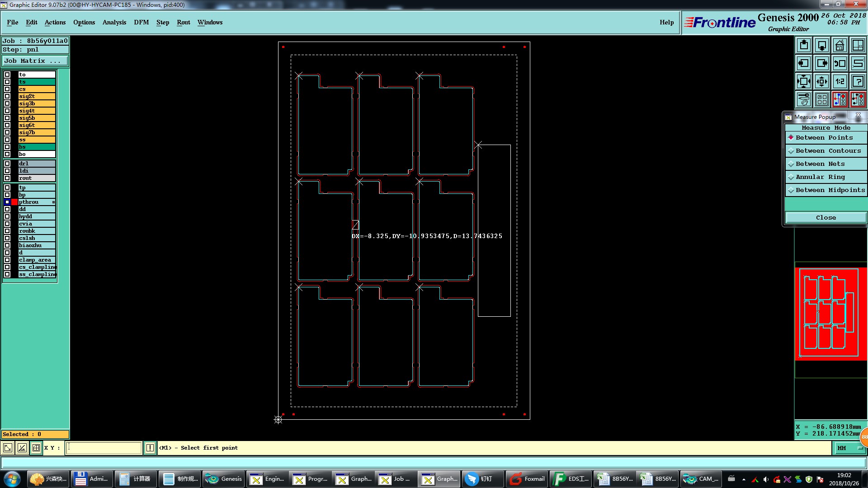
Task: Open the DFM menu
Action: pos(142,23)
